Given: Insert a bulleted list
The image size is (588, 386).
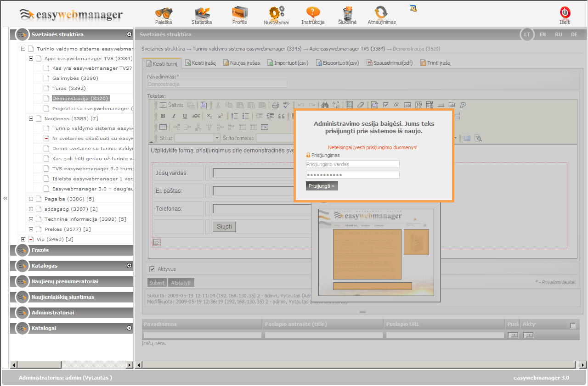Looking at the screenshot, I should point(246,116).
